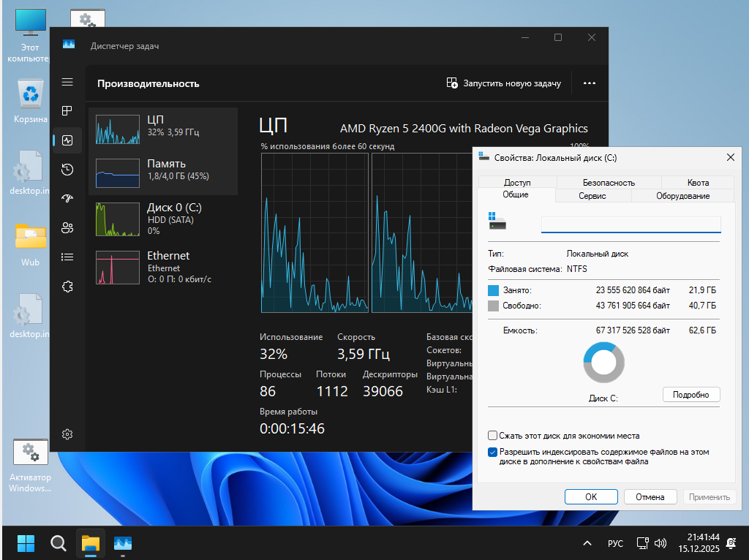Open Users page icon in sidebar

tap(67, 227)
